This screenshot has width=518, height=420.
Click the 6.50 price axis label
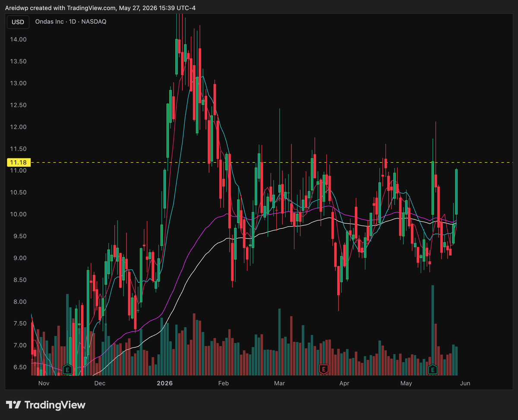pyautogui.click(x=19, y=367)
